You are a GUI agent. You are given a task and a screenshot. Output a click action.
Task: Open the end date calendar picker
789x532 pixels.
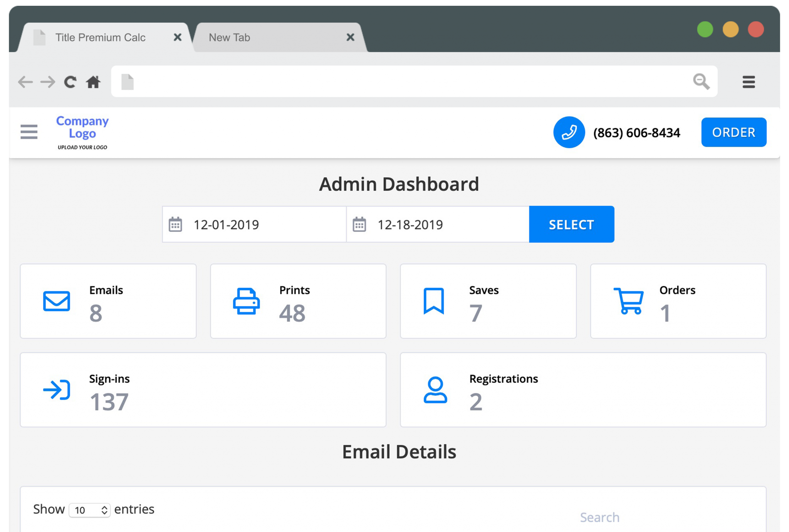pyautogui.click(x=359, y=224)
